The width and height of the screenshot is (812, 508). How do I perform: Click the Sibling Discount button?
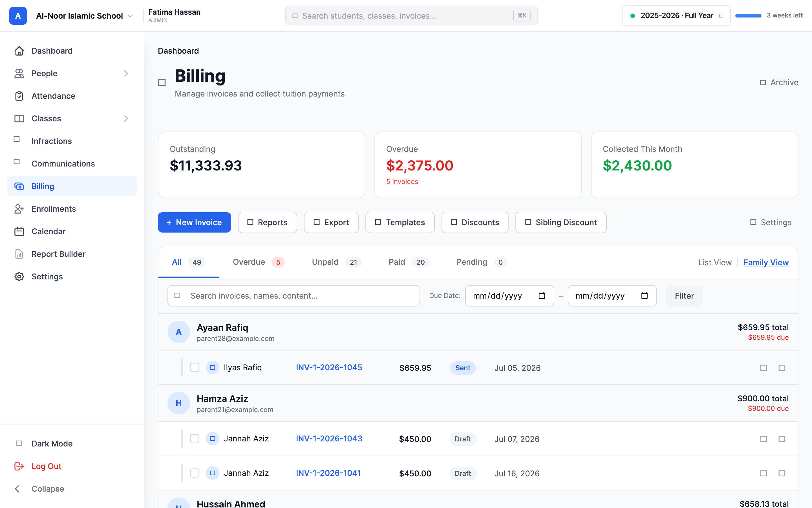[561, 222]
